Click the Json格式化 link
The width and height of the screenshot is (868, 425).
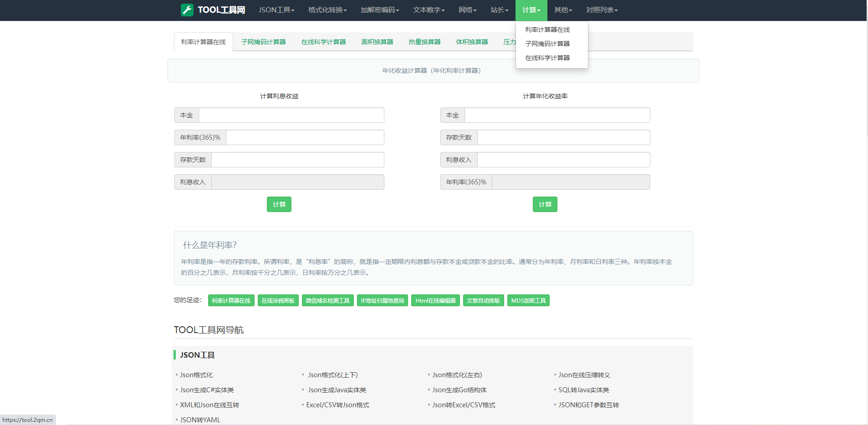pyautogui.click(x=196, y=374)
